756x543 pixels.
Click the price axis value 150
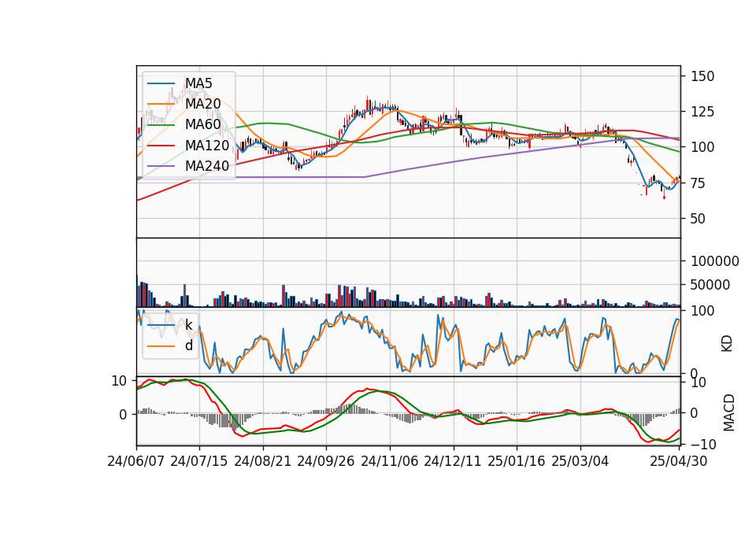click(702, 76)
